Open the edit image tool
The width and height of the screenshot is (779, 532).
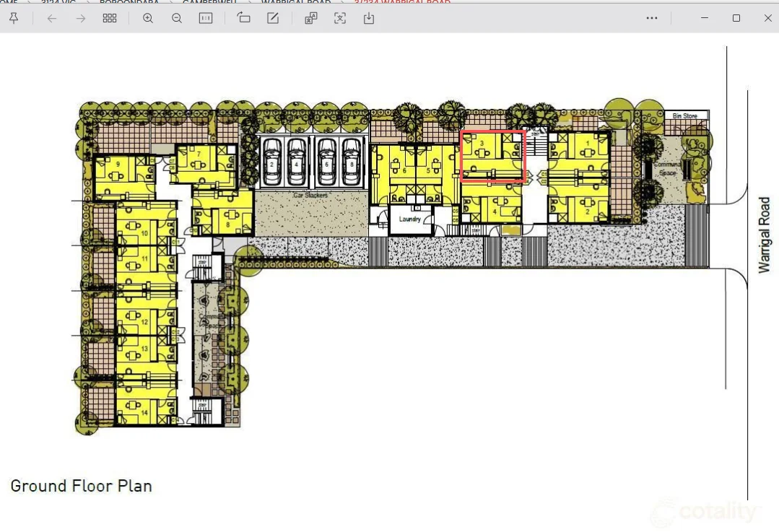click(x=273, y=18)
